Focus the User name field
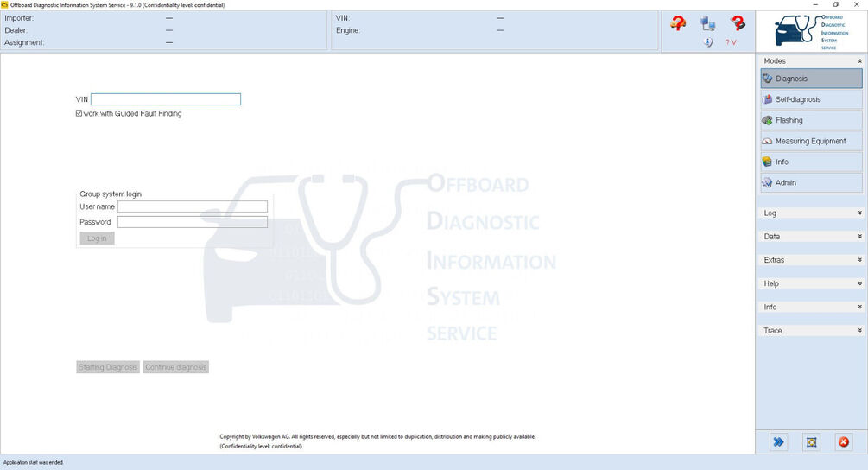The height and width of the screenshot is (470, 868). pos(192,206)
